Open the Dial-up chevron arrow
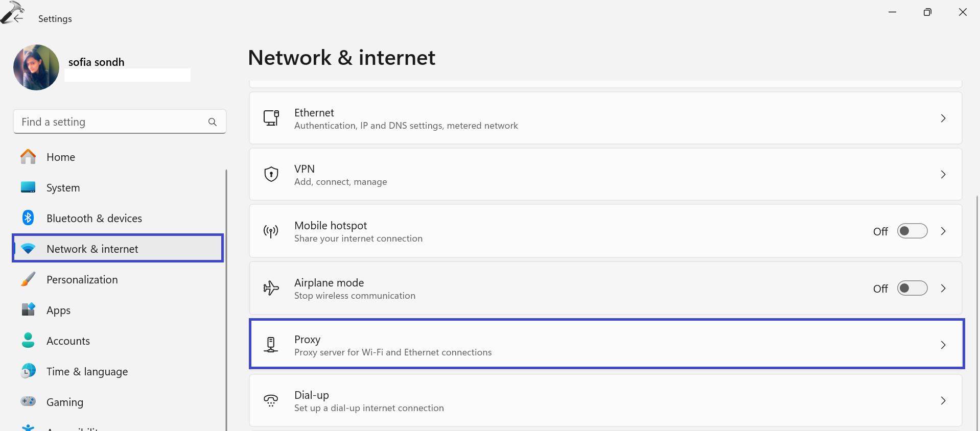Viewport: 980px width, 431px height. (943, 401)
